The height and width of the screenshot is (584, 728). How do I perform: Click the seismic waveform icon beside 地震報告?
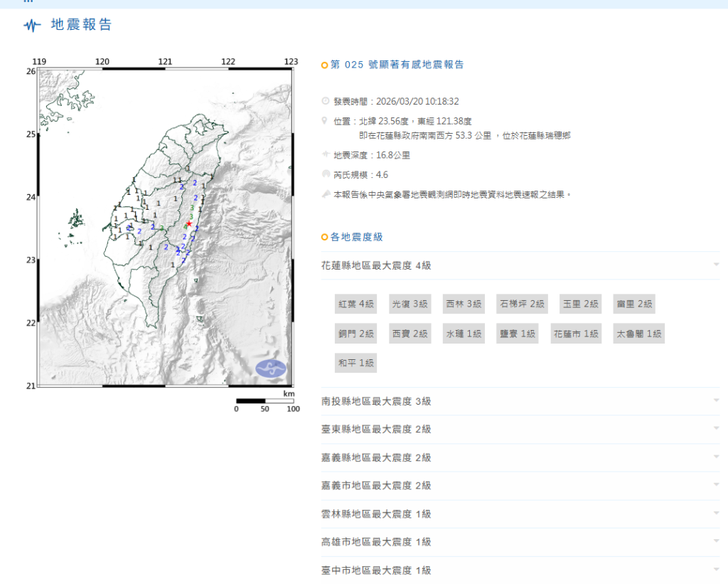click(x=31, y=24)
